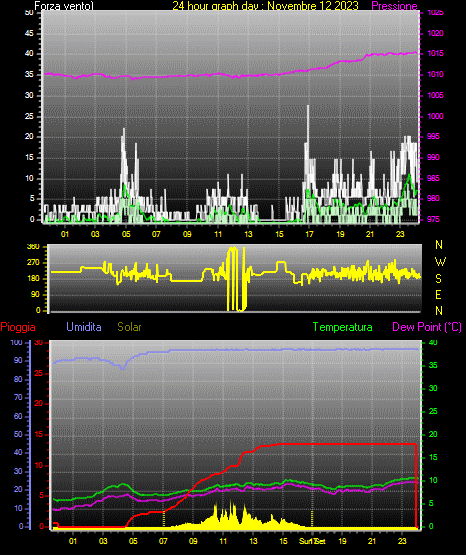Click the S compass letter beside direction chart
The width and height of the screenshot is (466, 555).
[438, 279]
